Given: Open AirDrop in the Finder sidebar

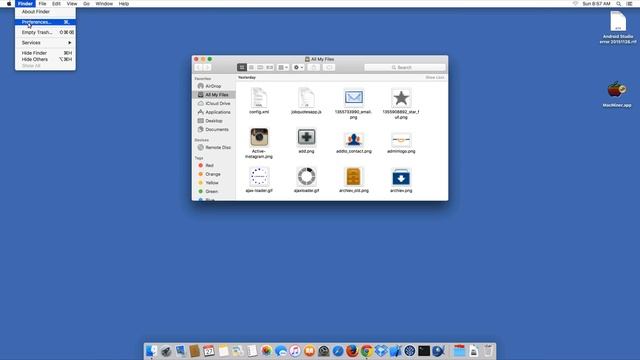Looking at the screenshot, I should click(213, 86).
